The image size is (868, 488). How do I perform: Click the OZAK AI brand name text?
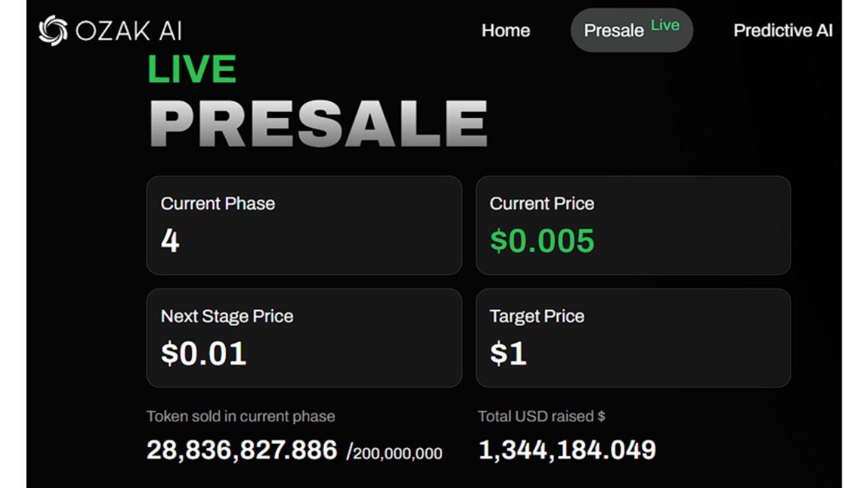coord(128,30)
